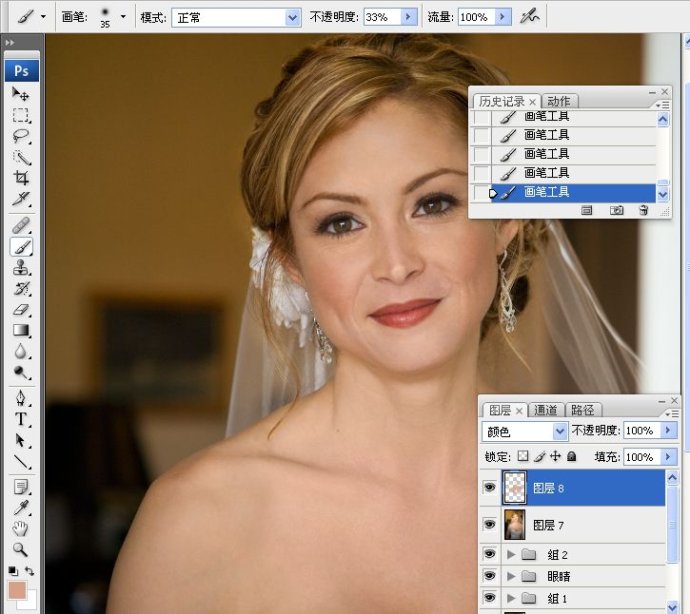Open tool preset picker arrow
The image size is (690, 614).
[43, 17]
